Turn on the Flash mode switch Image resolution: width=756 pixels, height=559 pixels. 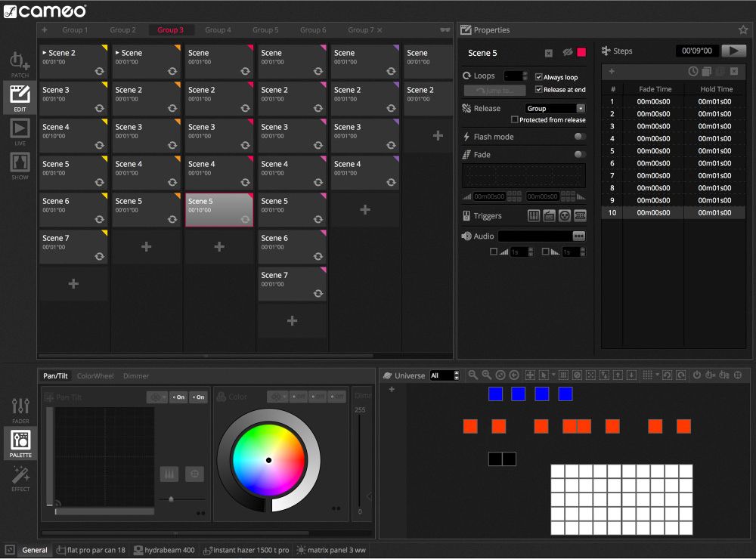click(580, 137)
